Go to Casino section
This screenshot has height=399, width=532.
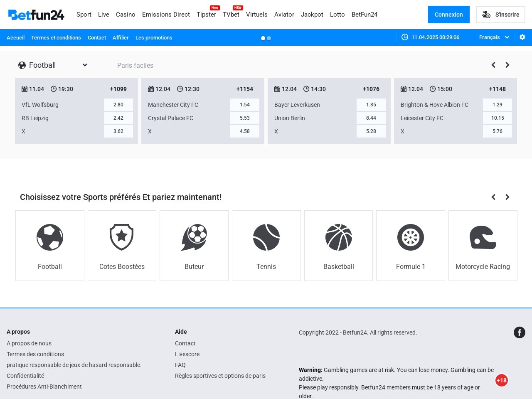click(x=126, y=15)
